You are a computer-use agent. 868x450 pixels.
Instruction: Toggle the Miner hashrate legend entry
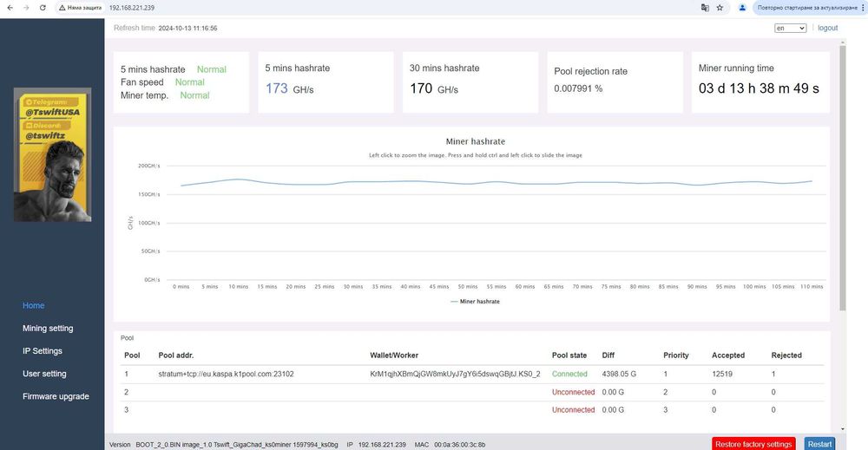[475, 301]
